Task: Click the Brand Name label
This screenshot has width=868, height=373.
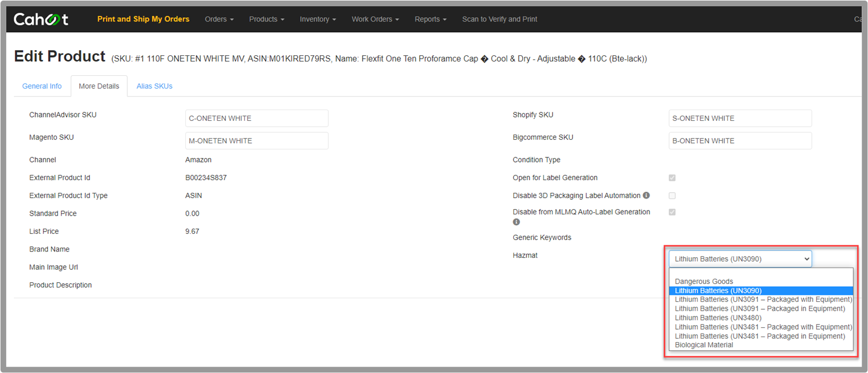Action: click(x=50, y=249)
